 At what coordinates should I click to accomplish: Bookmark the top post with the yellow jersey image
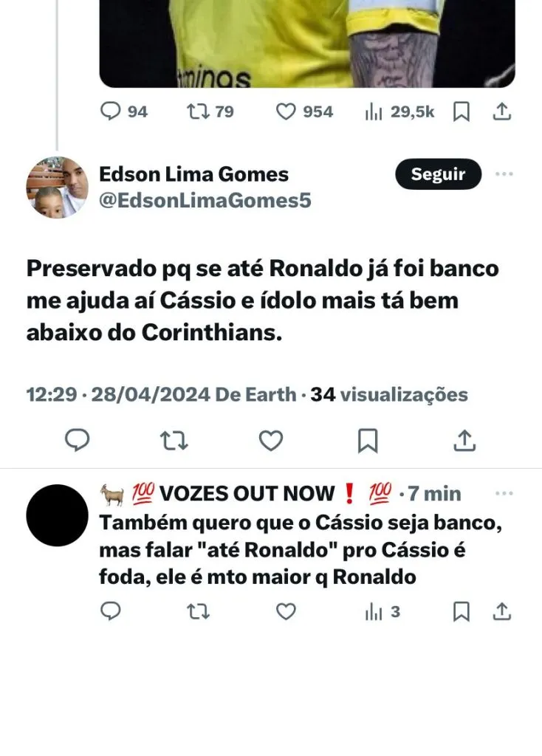coord(462,112)
